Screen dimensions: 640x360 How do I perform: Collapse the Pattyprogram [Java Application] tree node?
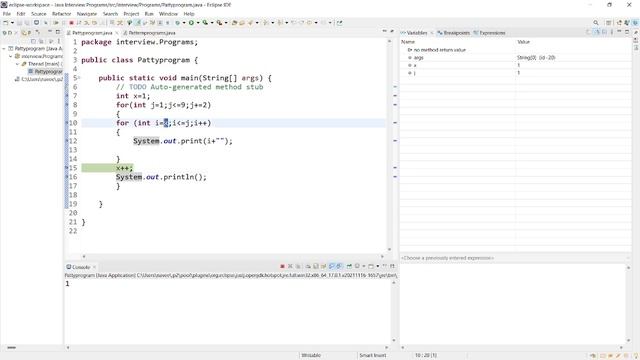click(x=4, y=49)
